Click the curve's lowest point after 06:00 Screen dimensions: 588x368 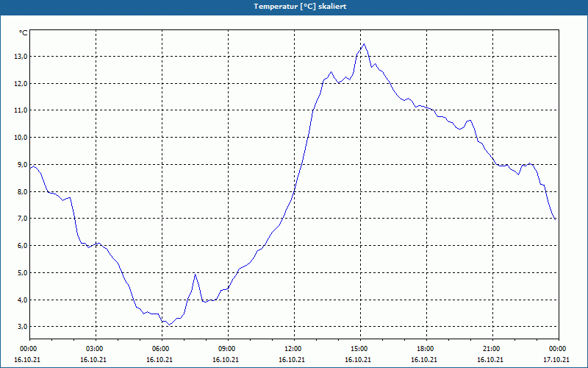[x=170, y=325]
